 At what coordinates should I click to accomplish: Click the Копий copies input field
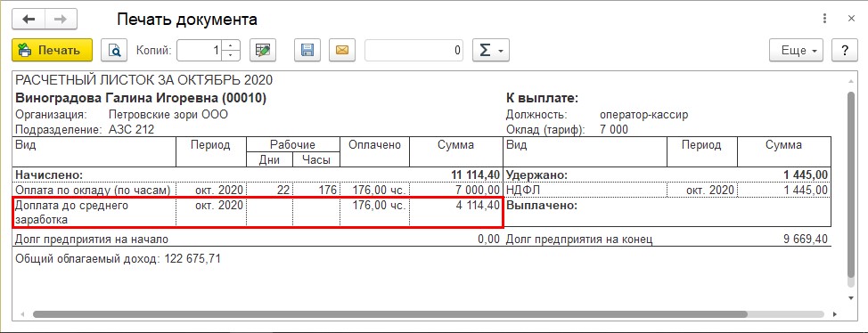pyautogui.click(x=200, y=51)
